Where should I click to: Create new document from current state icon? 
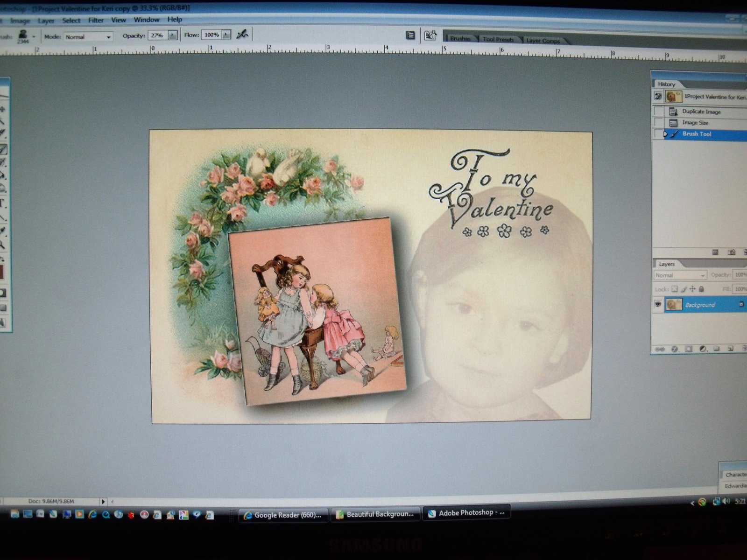715,252
